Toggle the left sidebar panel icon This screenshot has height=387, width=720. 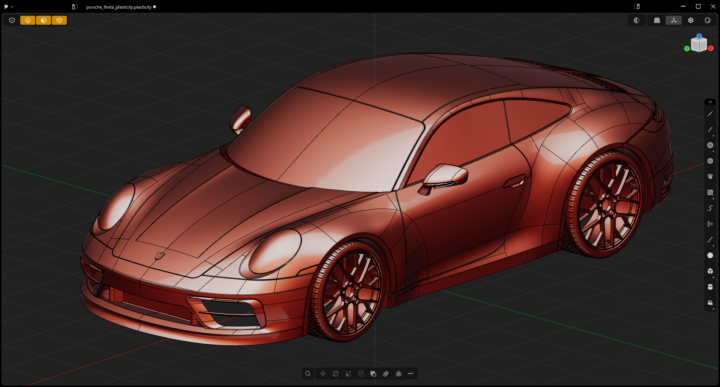click(x=74, y=7)
